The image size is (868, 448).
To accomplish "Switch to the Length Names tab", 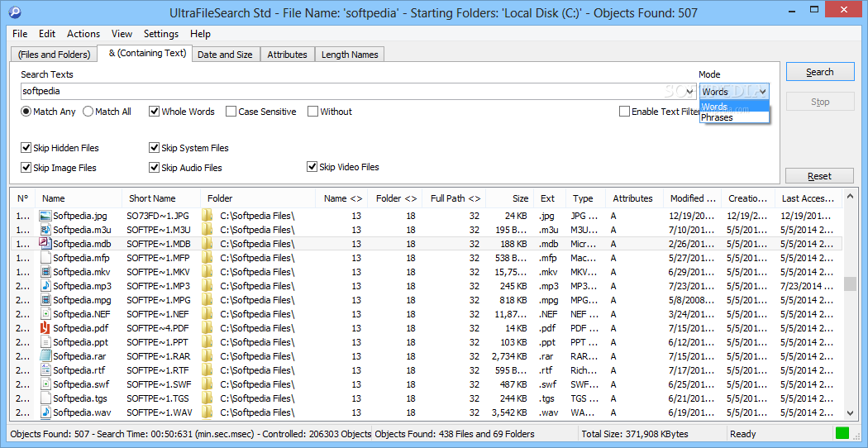I will (350, 55).
